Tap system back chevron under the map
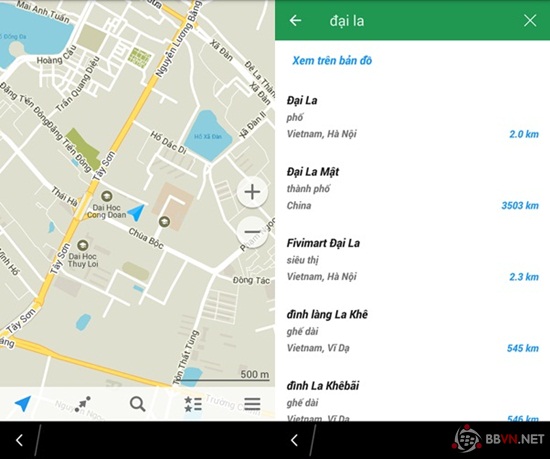Image resolution: width=550 pixels, height=459 pixels. 20,440
